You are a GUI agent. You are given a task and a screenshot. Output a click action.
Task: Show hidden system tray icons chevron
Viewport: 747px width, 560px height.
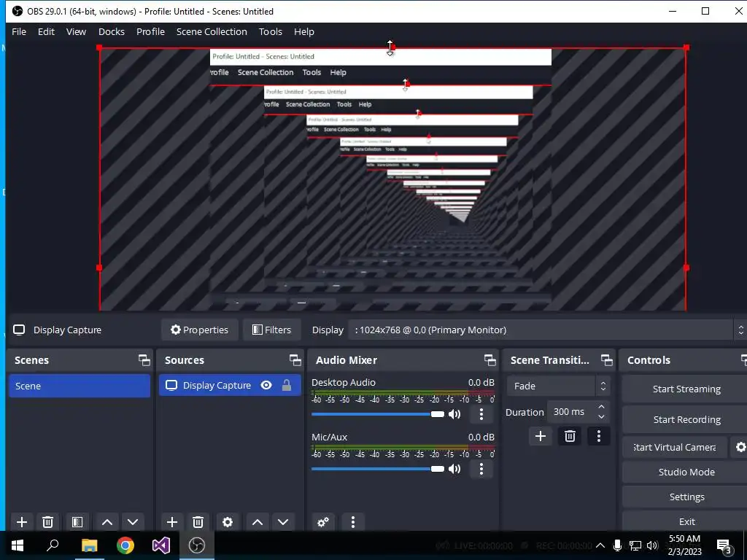[x=600, y=545]
